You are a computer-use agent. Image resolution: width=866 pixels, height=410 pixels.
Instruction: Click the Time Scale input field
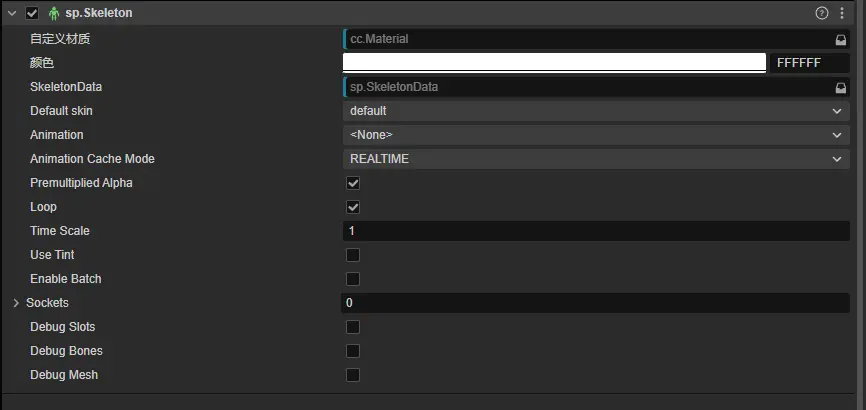point(596,231)
